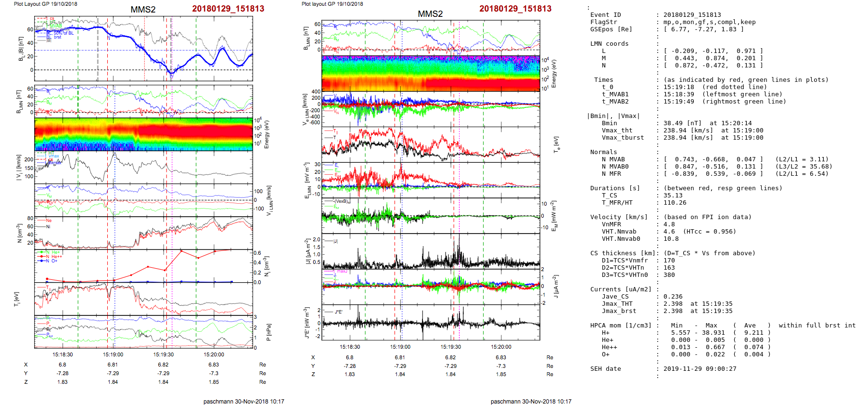The height and width of the screenshot is (405, 868).
Task: Click the He++ maximum value 0.667
Action: click(715, 347)
